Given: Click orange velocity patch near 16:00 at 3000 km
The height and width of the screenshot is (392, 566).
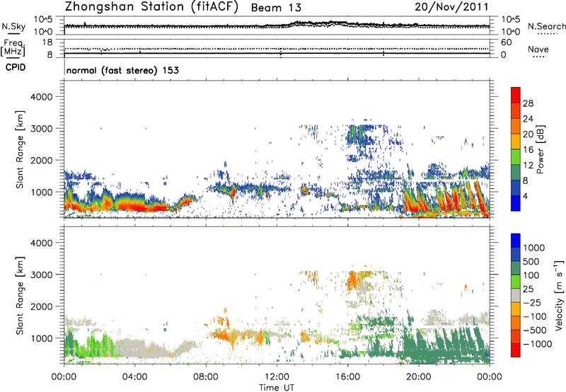Looking at the screenshot, I should click(352, 279).
